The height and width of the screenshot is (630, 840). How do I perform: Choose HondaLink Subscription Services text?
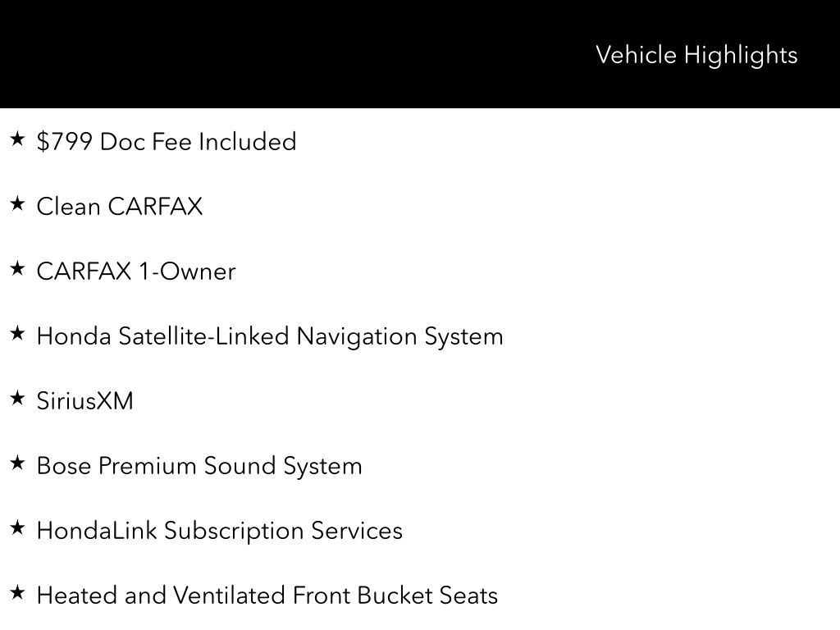click(220, 531)
